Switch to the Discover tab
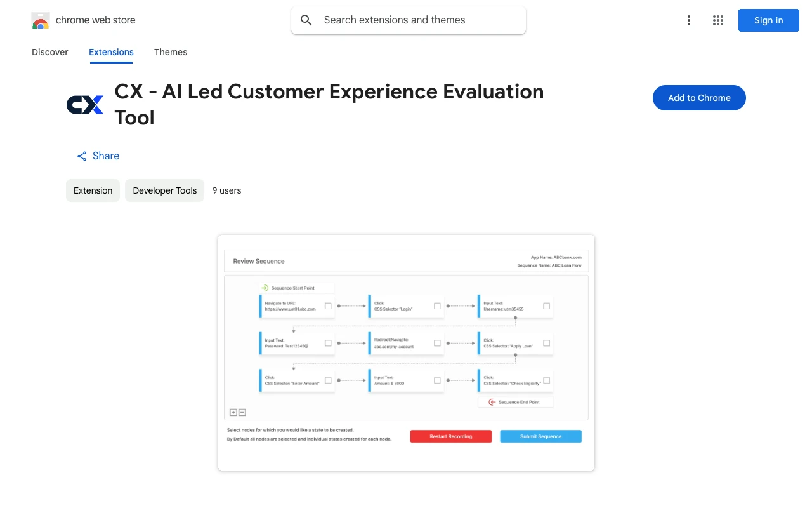Viewport: 812px width, 508px height. pos(50,52)
